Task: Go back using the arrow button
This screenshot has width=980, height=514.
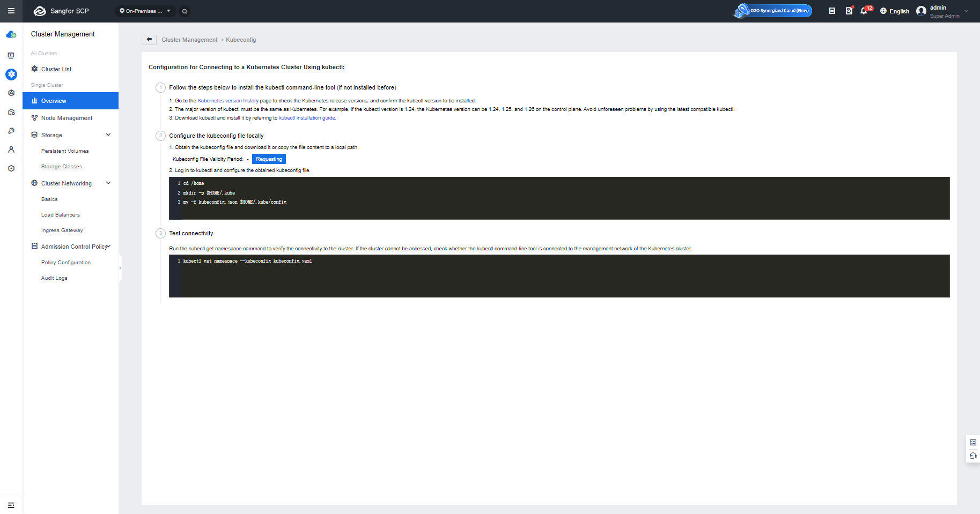Action: [x=149, y=40]
